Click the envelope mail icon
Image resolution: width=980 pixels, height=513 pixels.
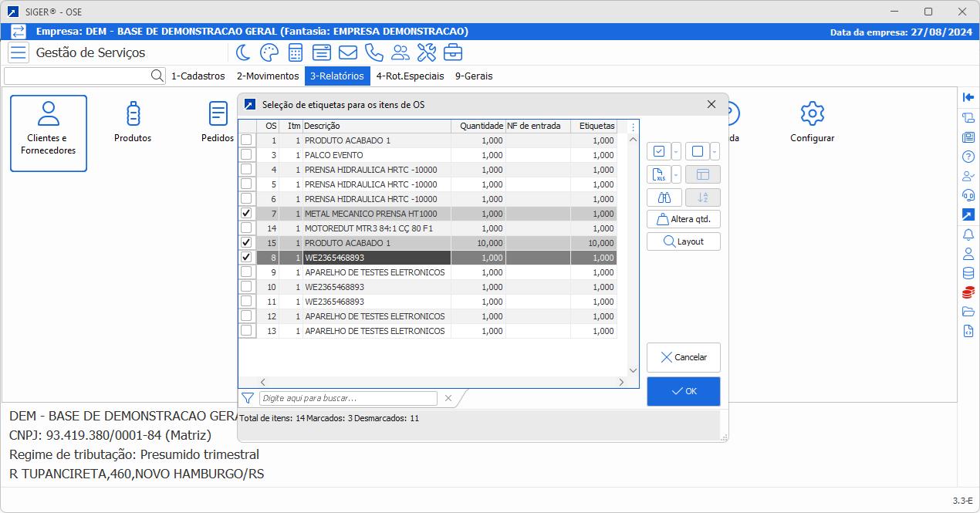(x=347, y=52)
